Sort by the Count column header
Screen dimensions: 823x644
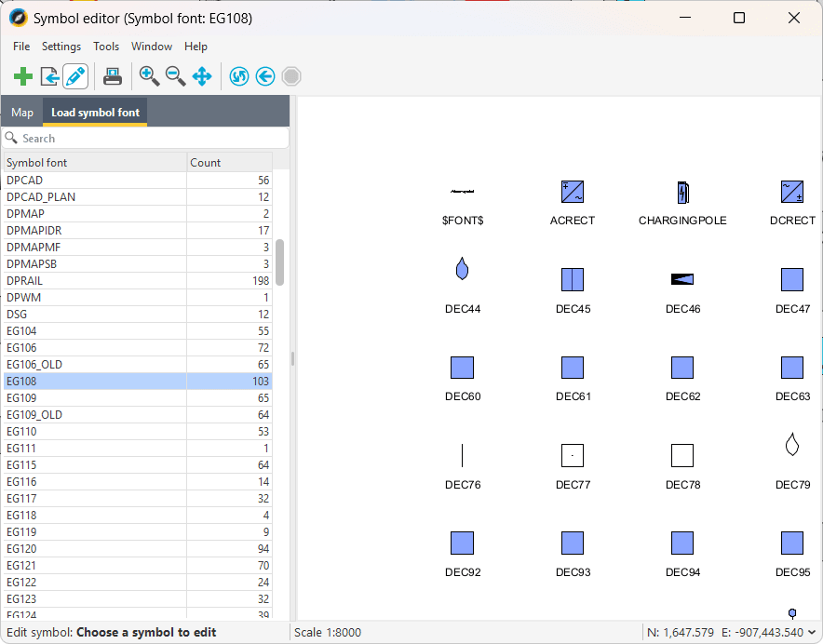click(x=229, y=162)
